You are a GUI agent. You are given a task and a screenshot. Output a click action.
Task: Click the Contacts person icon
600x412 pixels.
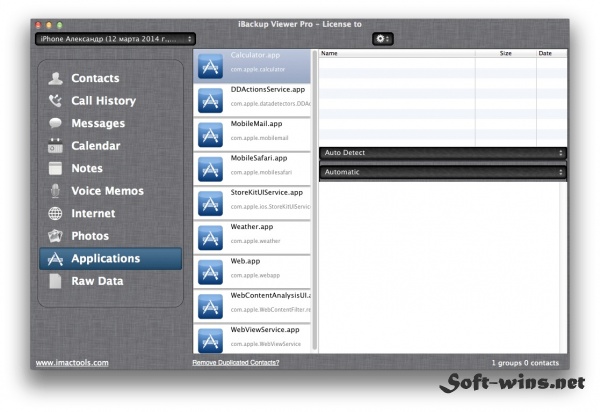pos(55,78)
